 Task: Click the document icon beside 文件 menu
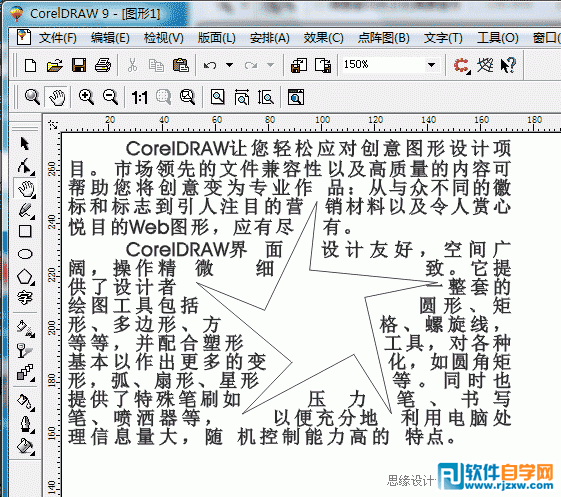(24, 37)
